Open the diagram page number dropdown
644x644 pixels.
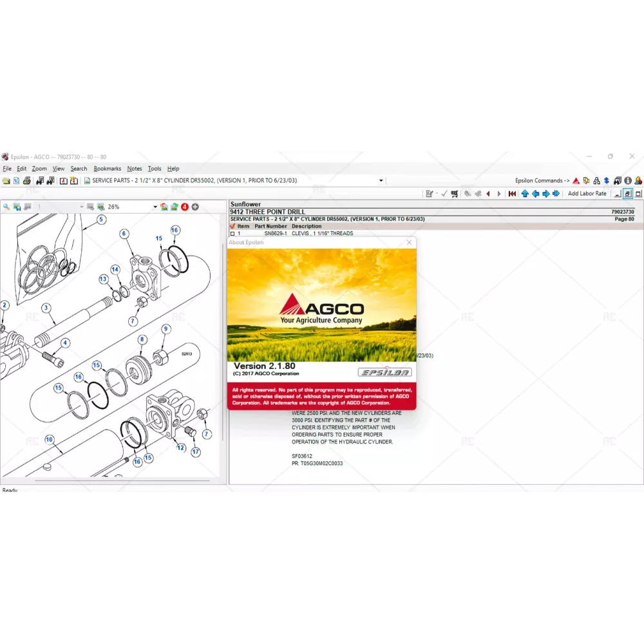pyautogui.click(x=81, y=207)
